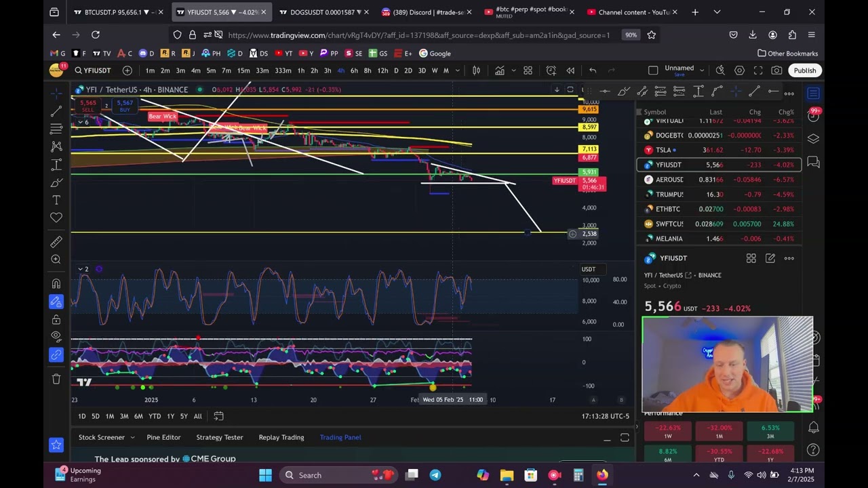Open the Trading Panel tab
Image resolution: width=868 pixels, height=488 pixels.
tap(340, 437)
